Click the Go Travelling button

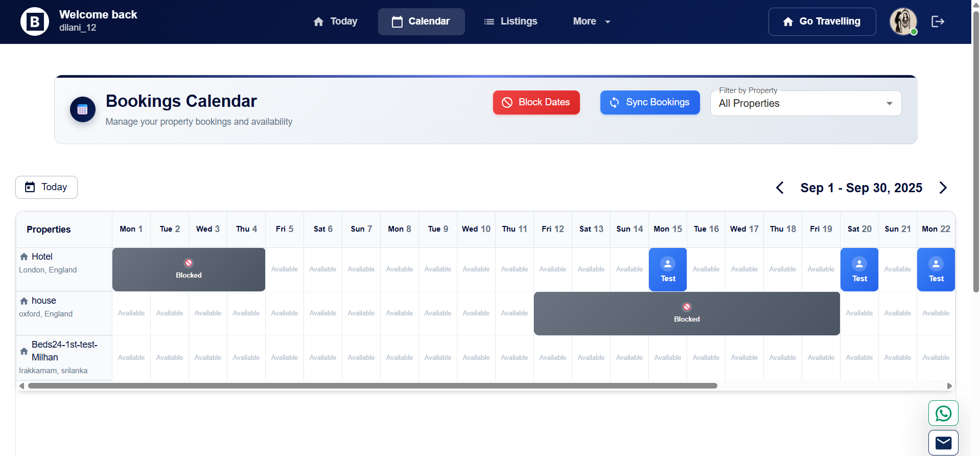tap(822, 21)
